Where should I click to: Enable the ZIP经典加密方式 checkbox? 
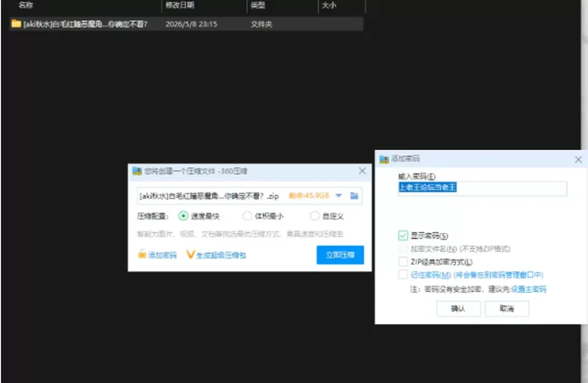[x=403, y=262]
